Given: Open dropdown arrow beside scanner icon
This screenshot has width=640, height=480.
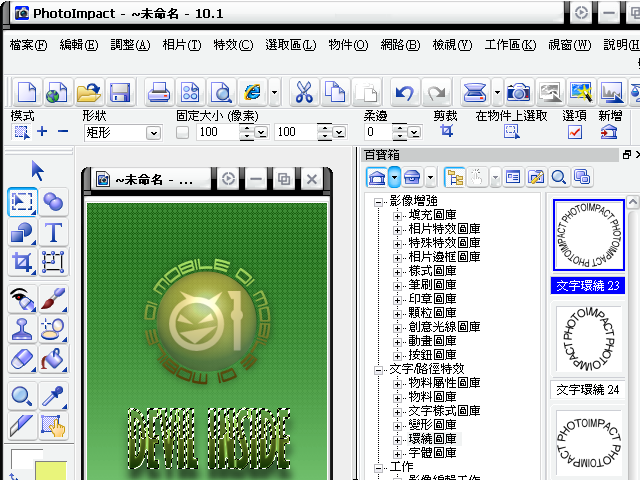Looking at the screenshot, I should [x=497, y=92].
